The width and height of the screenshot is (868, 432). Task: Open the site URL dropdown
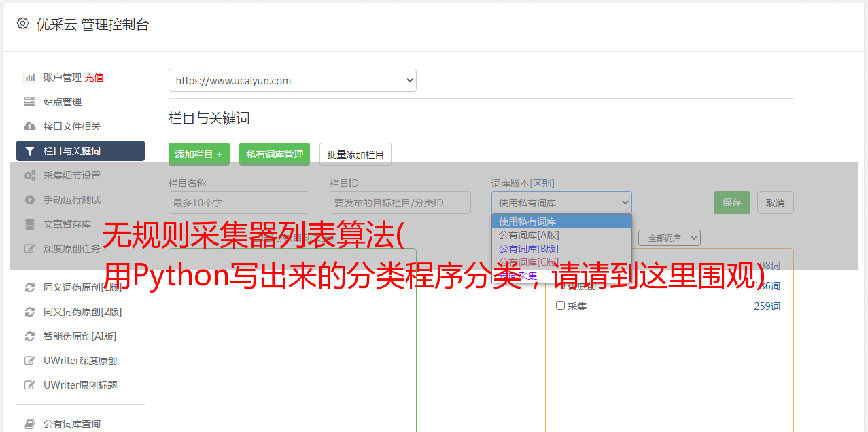pos(292,80)
